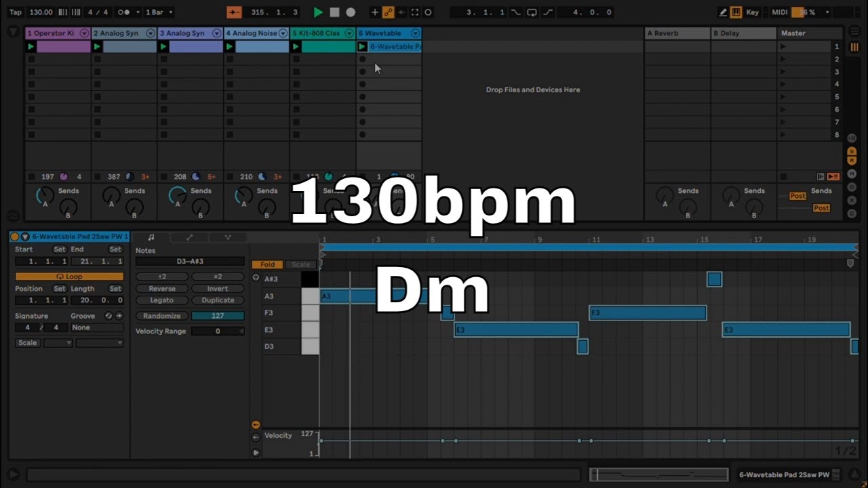The width and height of the screenshot is (868, 488).
Task: Stop playback with the transport Stop button
Action: click(x=334, y=12)
